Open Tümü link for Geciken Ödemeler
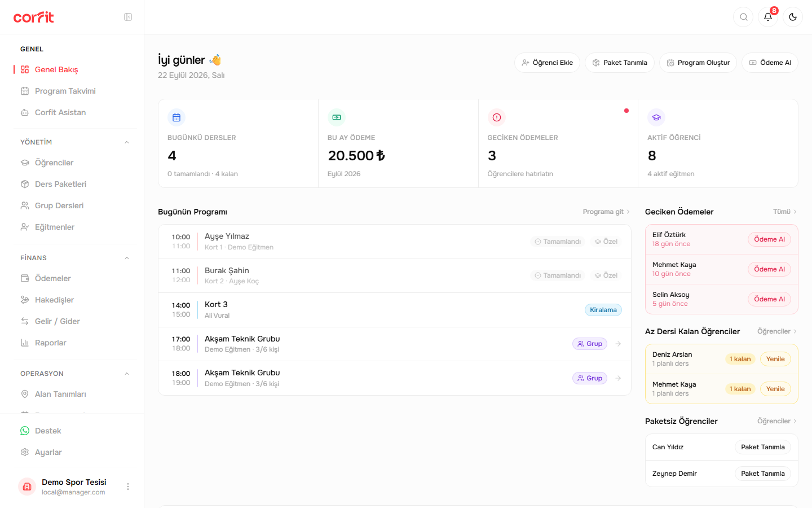 pyautogui.click(x=785, y=212)
